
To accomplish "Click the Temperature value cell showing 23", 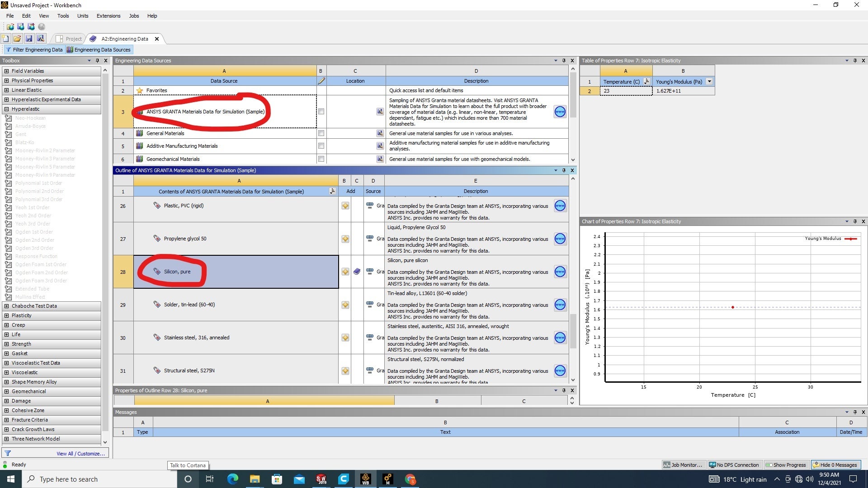I will pyautogui.click(x=626, y=91).
